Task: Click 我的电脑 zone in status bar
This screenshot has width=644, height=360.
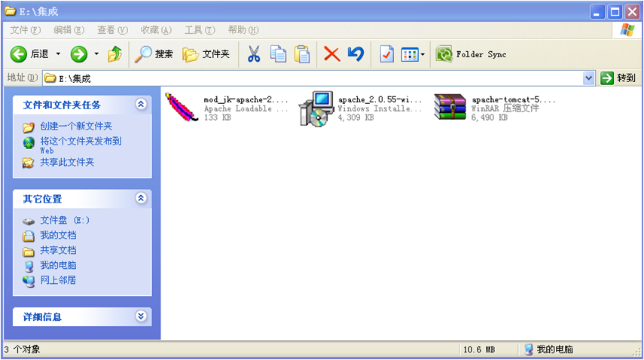Action: [548, 349]
